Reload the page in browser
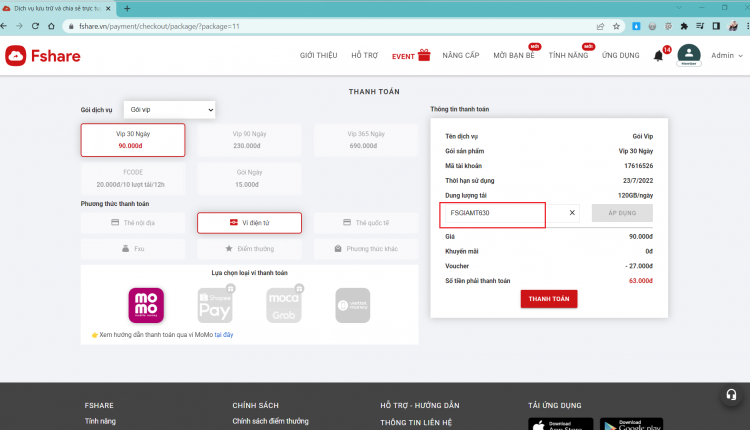The width and height of the screenshot is (750, 430). 35,26
